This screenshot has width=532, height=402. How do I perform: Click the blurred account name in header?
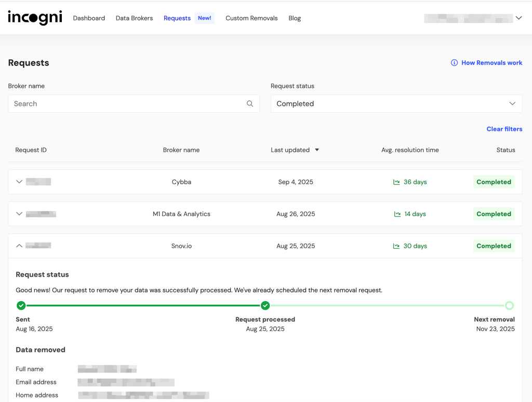(469, 18)
